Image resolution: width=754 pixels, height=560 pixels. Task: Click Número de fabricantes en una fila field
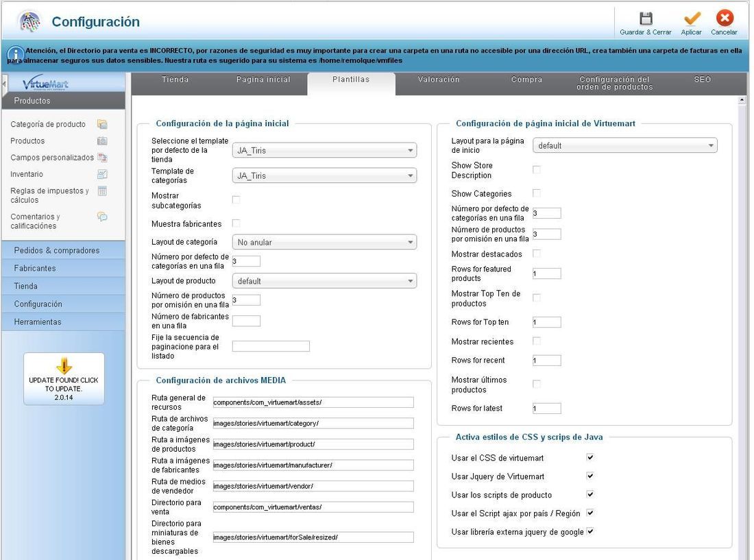click(246, 321)
